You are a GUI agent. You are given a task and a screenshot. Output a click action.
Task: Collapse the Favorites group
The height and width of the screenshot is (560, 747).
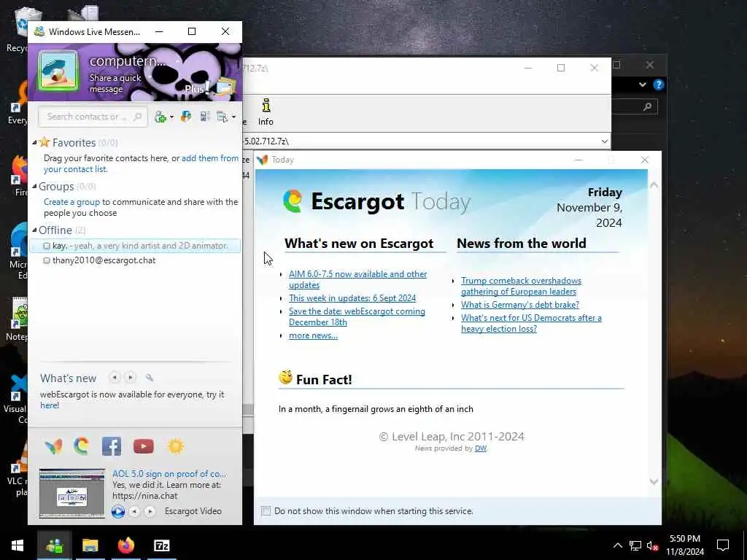click(34, 142)
